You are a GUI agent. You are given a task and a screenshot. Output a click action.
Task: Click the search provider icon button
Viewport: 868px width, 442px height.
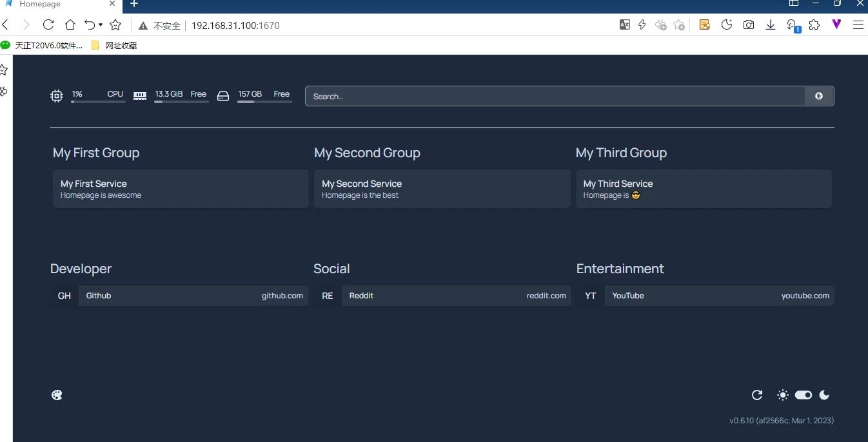tap(819, 96)
